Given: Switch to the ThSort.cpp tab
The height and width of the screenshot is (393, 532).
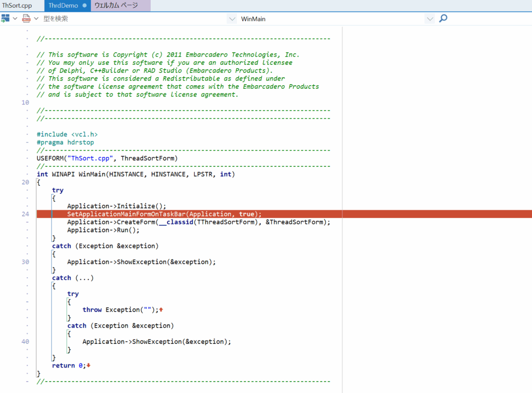Looking at the screenshot, I should click(x=17, y=6).
